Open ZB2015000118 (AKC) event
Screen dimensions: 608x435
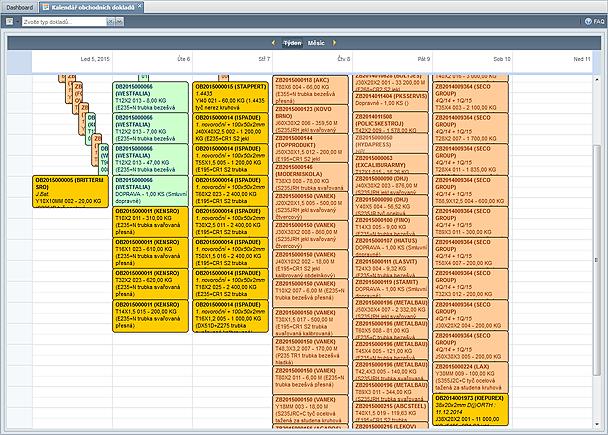(x=311, y=90)
